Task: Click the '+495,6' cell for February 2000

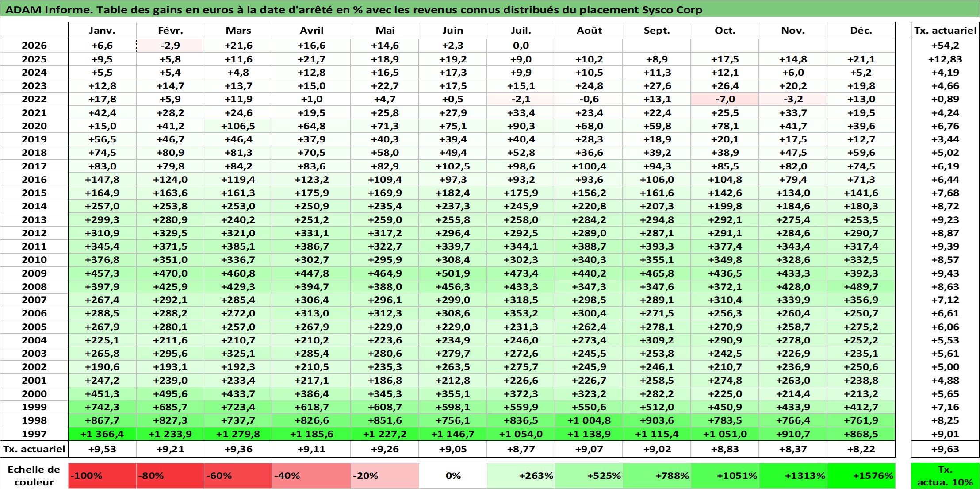Action: coord(170,394)
